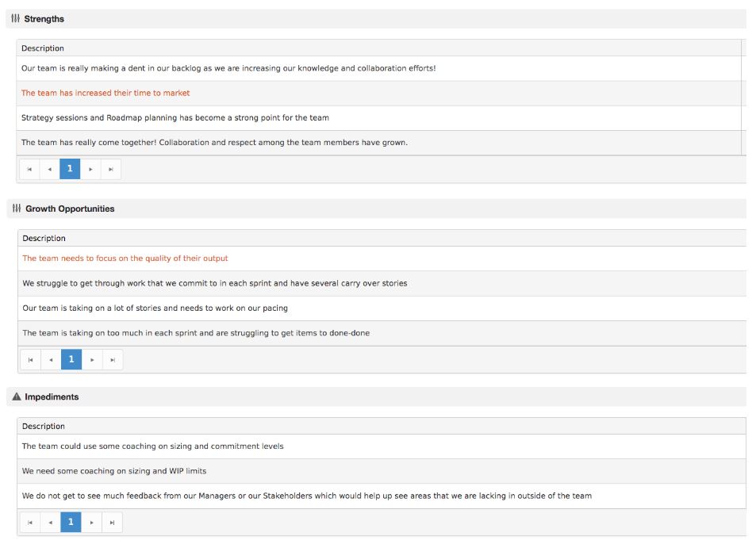Sort Impediments table by Description header

click(44, 426)
